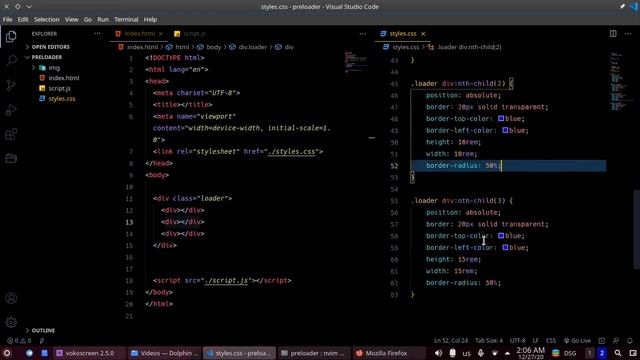640x360 pixels.
Task: Open index.html in the explorer
Action: coord(64,78)
